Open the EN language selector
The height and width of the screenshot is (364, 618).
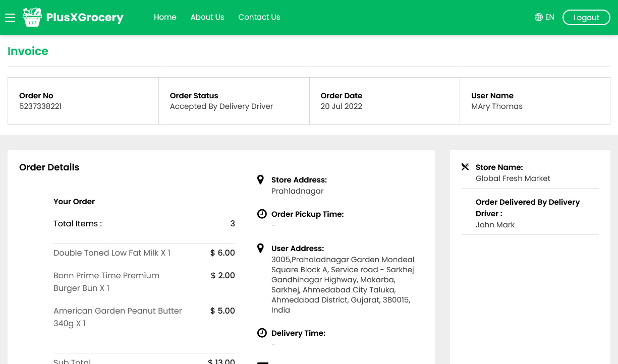click(x=544, y=17)
